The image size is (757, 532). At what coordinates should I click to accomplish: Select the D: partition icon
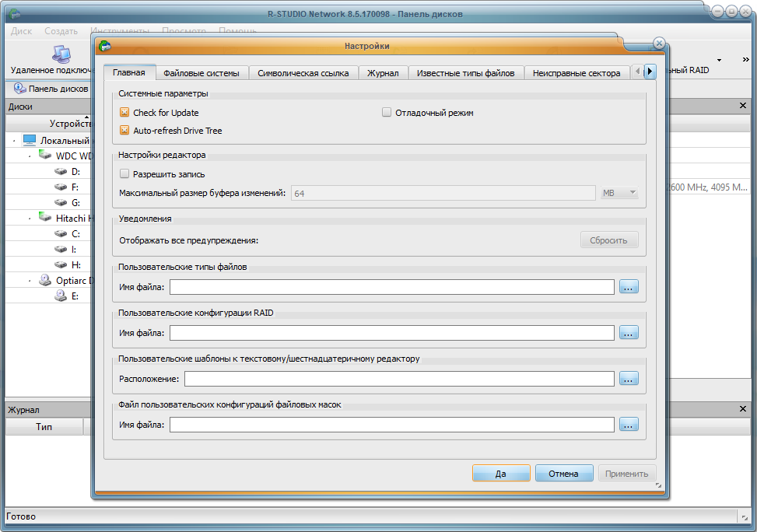tap(61, 171)
